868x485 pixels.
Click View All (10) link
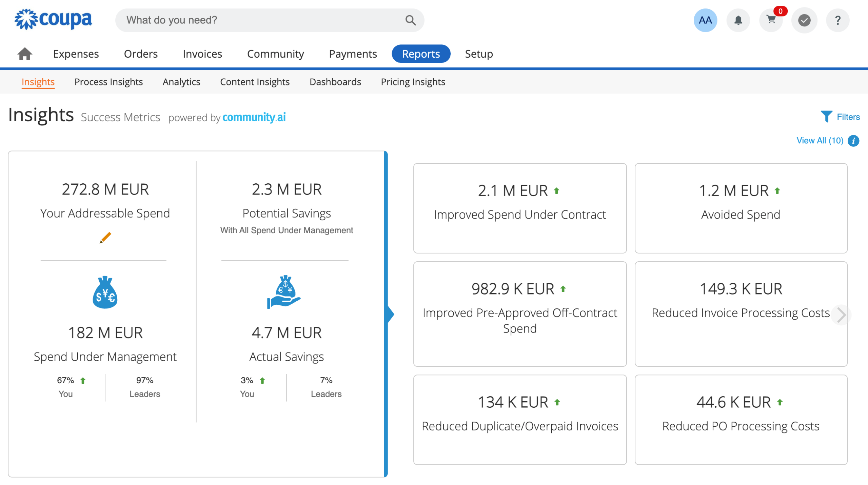pyautogui.click(x=820, y=141)
